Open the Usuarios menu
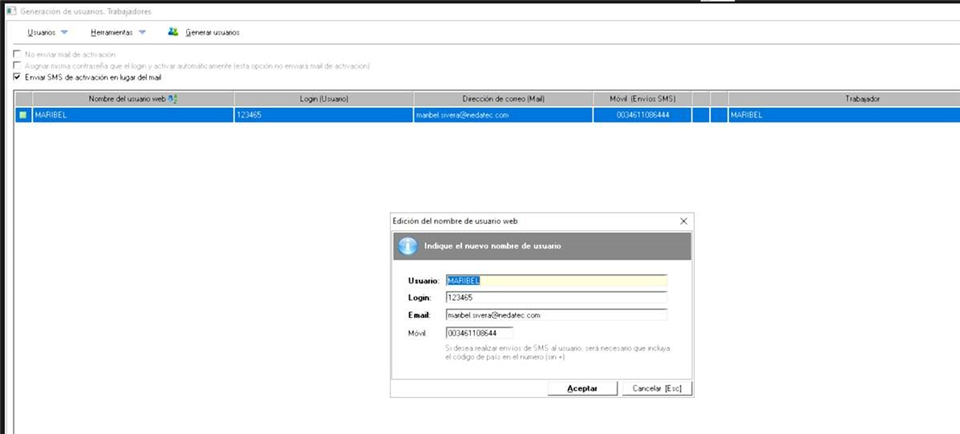Screen dimensions: 960x434 point(41,32)
